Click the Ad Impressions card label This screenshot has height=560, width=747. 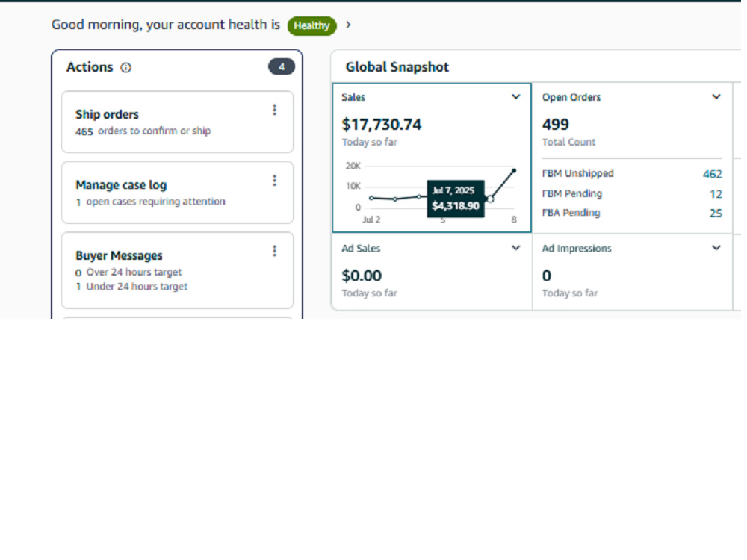[577, 248]
